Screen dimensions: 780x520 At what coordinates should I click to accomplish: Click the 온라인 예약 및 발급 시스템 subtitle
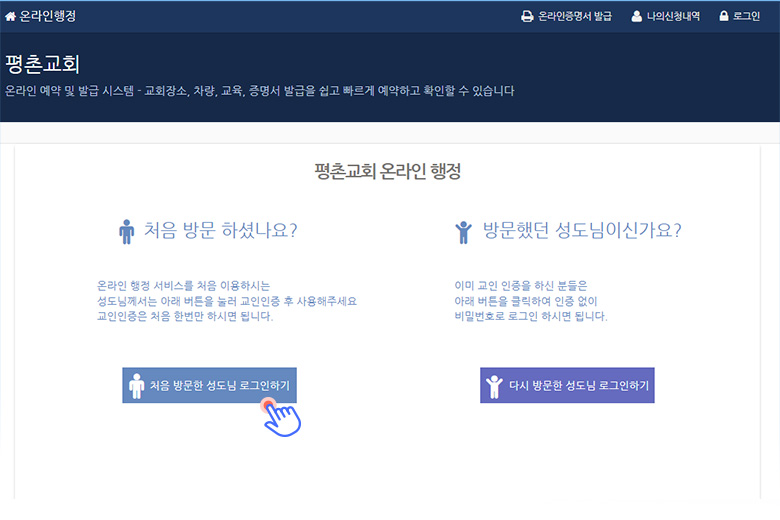click(x=260, y=91)
